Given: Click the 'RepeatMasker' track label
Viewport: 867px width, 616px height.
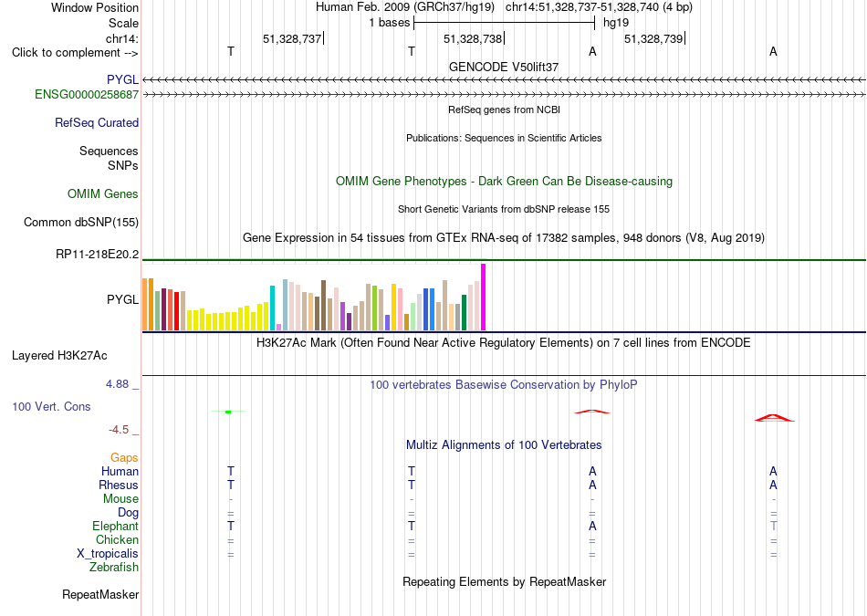Looking at the screenshot, I should [x=100, y=594].
